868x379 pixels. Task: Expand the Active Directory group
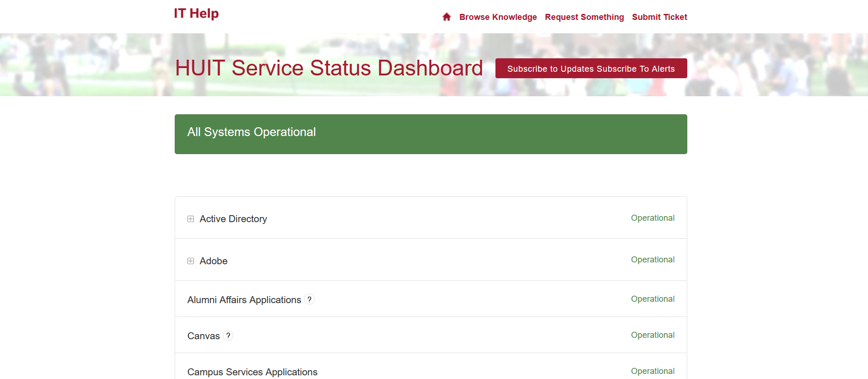[x=190, y=219]
